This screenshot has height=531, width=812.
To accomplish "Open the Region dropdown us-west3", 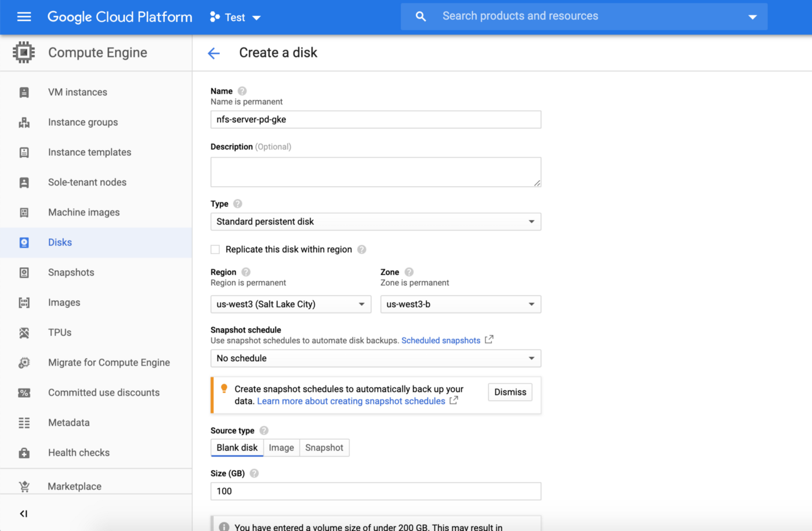I will [291, 304].
